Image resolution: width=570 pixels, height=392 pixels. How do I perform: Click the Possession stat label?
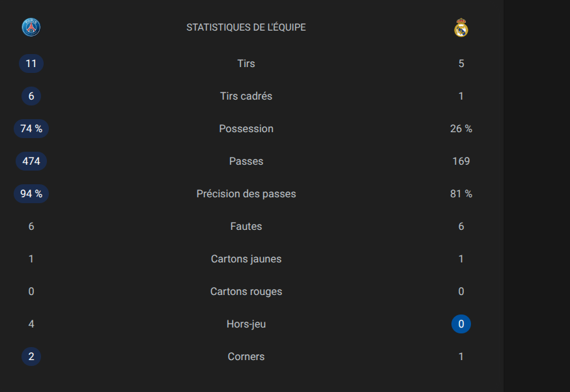[x=246, y=129]
